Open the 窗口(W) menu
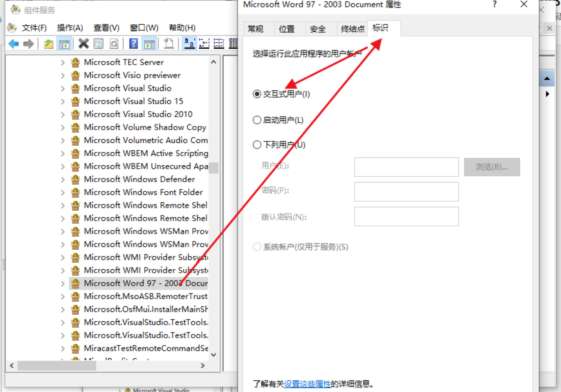561x392 pixels. click(144, 28)
